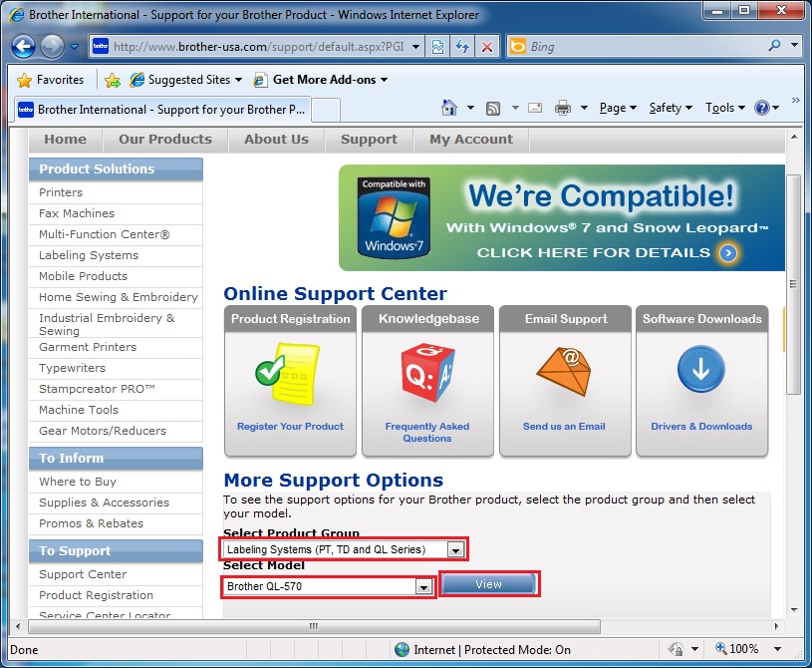This screenshot has width=812, height=668.
Task: Click the Print icon in command bar
Action: [563, 108]
